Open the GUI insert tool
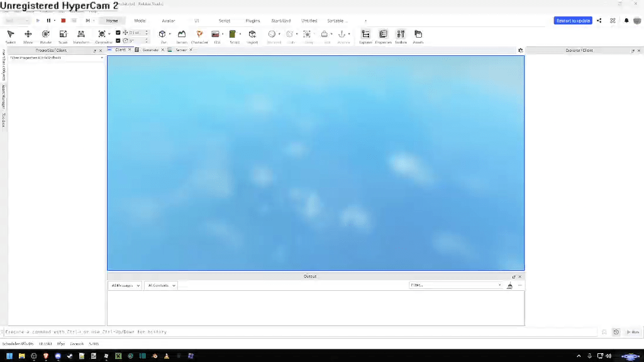This screenshot has width=644, height=362. tap(215, 37)
